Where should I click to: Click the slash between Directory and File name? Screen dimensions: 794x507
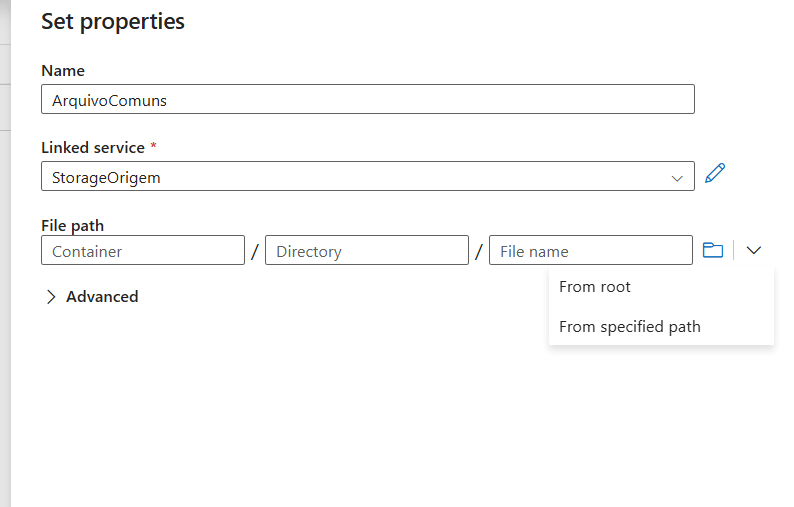click(479, 251)
